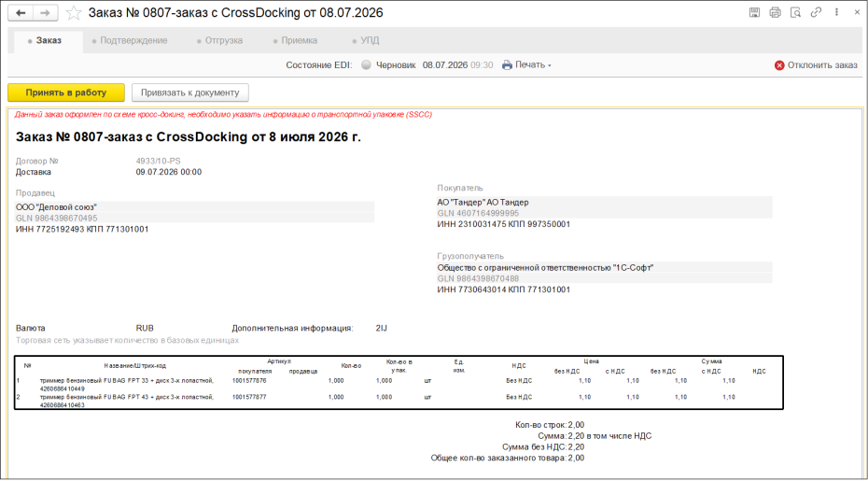Viewport: 868px width, 481px height.
Task: Click additional information value 2IJ
Action: tap(382, 328)
